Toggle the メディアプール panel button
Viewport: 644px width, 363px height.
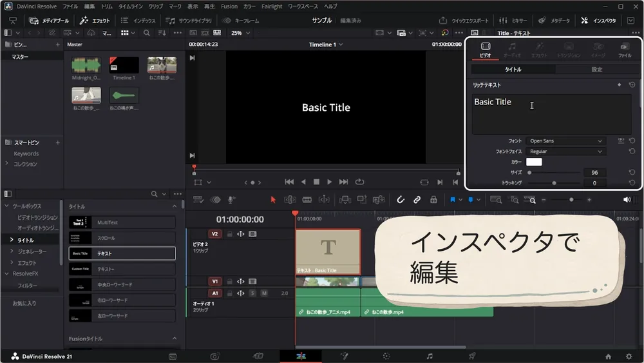point(50,21)
